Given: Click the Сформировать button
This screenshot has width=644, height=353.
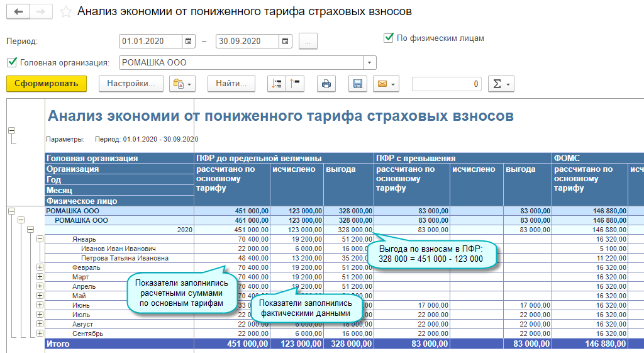Looking at the screenshot, I should pos(47,84).
